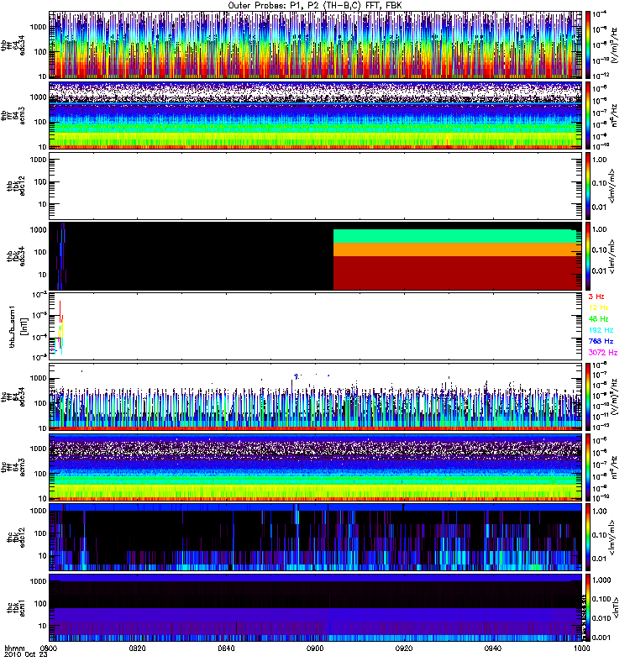Click the 'thc fff 64 edc34' y-axis title
Screen dimensions: 630x672
coord(13,397)
